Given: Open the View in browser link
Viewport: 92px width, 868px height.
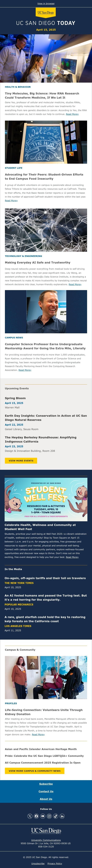Looking at the screenshot, I should click(x=46, y=4).
